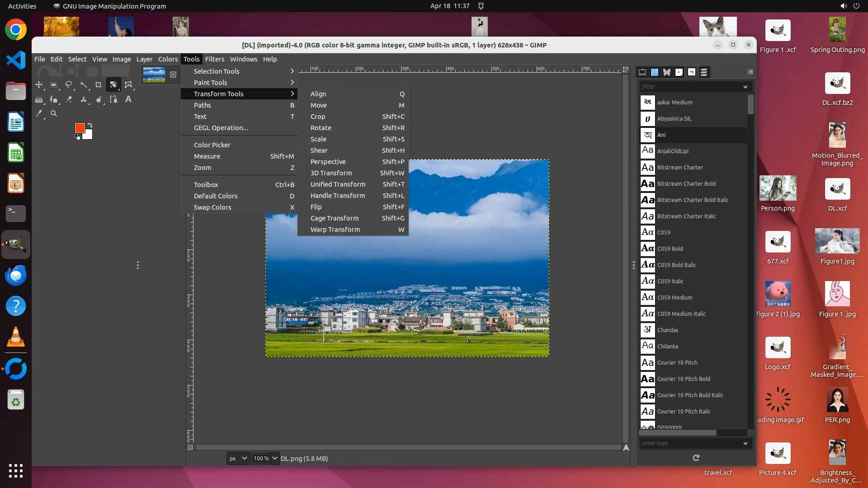
Task: Toggle Quick Mask at canvas corner
Action: point(190,447)
